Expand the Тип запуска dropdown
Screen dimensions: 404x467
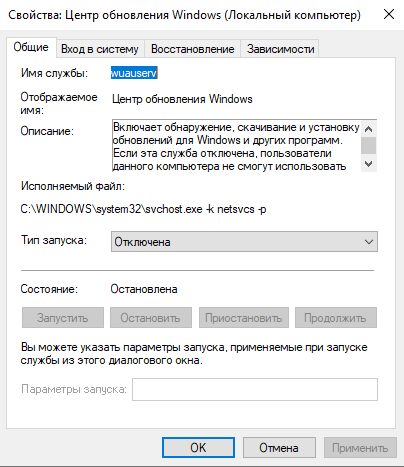click(244, 242)
